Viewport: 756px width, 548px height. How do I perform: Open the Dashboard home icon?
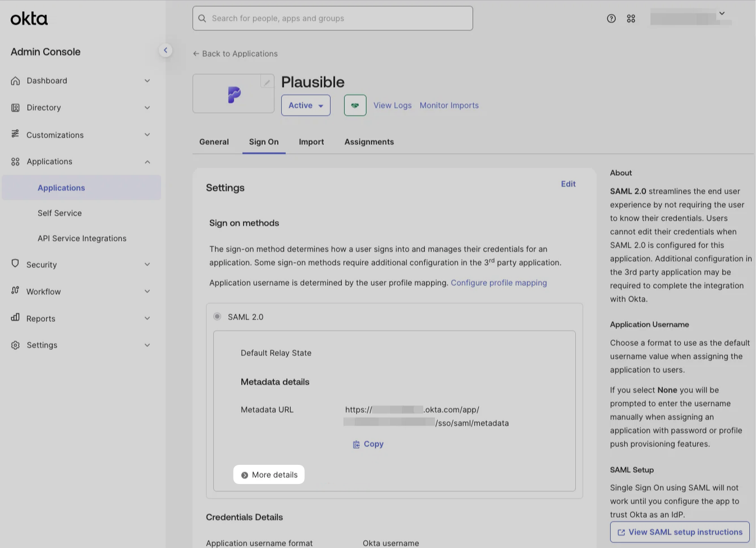click(16, 81)
